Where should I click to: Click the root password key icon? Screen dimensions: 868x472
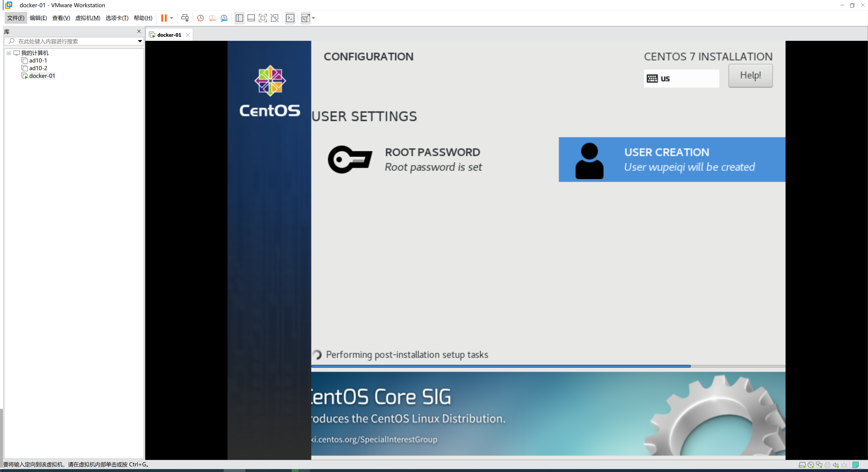[x=350, y=160]
